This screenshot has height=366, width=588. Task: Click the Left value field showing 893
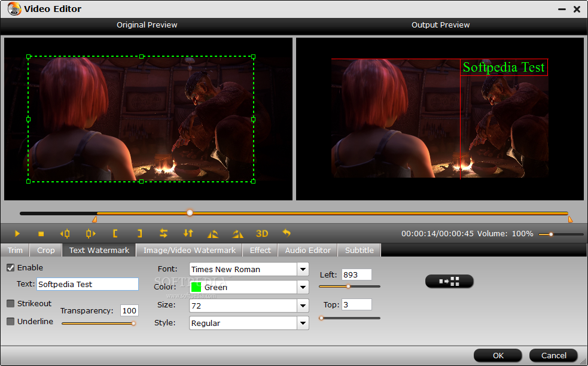click(x=357, y=274)
